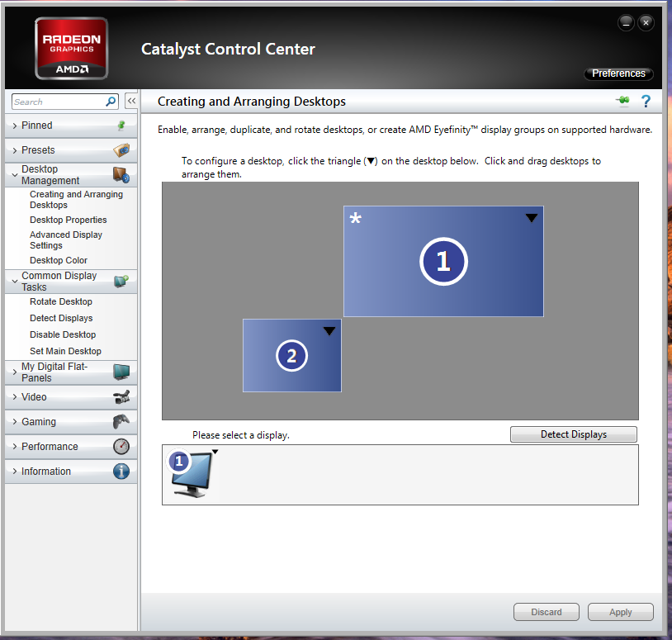Expand the Information section

click(15, 471)
